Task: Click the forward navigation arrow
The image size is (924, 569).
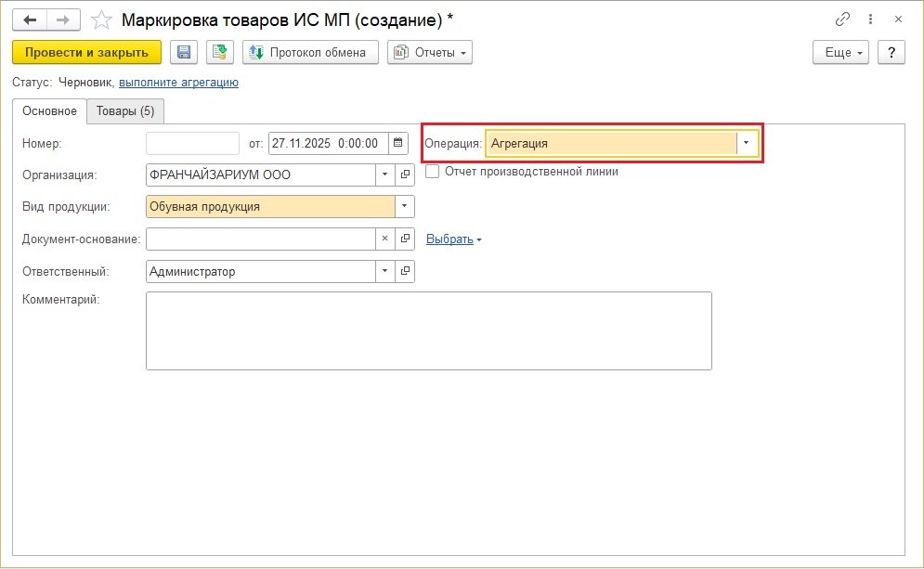Action: [x=63, y=19]
